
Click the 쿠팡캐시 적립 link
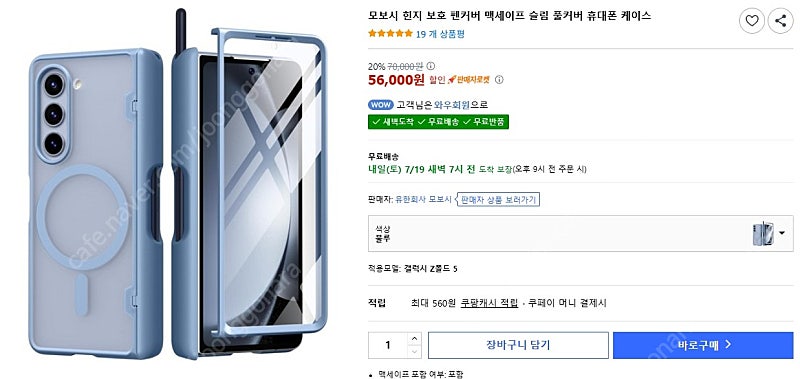[x=489, y=303]
